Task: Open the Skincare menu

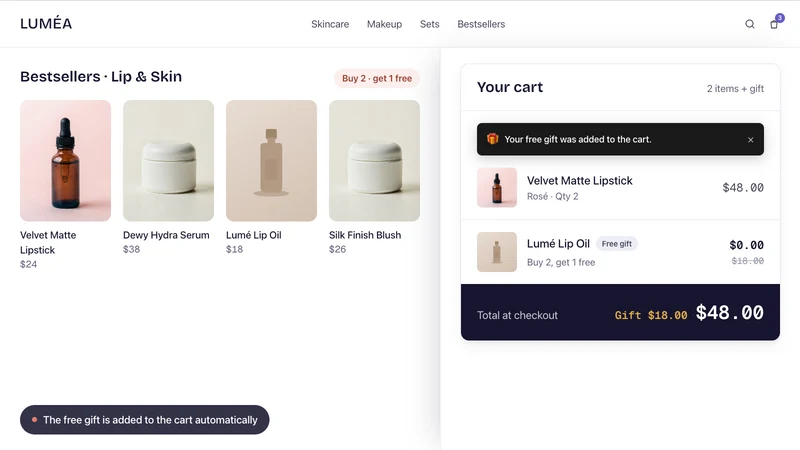Action: click(x=330, y=24)
